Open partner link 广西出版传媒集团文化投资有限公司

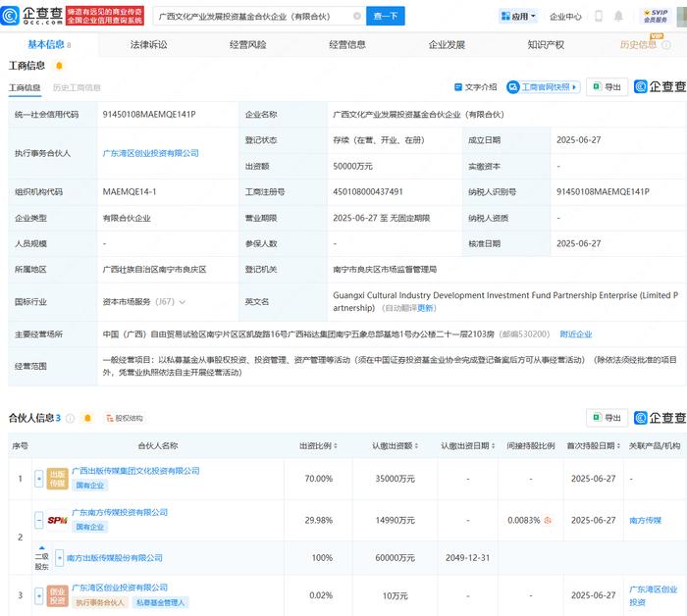pos(135,471)
